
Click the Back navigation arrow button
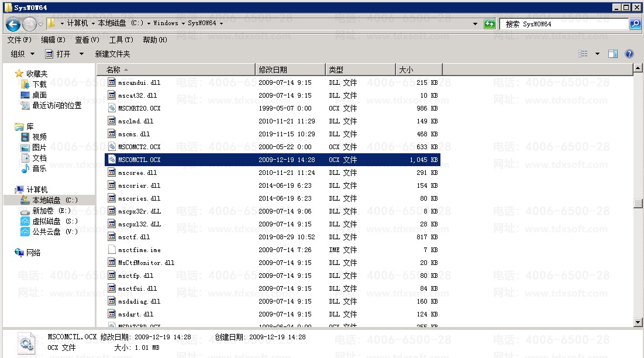pyautogui.click(x=13, y=24)
